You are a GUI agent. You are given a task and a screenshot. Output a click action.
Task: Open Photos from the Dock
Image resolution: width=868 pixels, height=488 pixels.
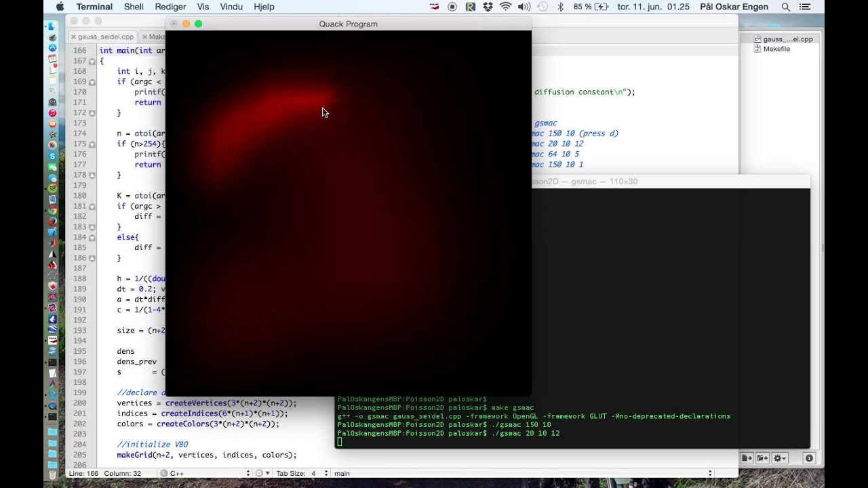53,145
